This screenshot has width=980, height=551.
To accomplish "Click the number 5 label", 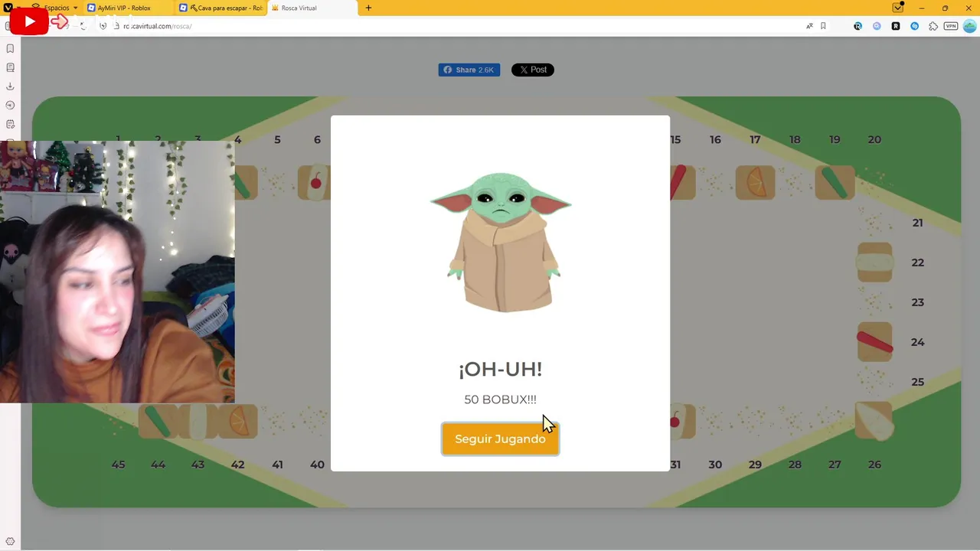I will [x=277, y=139].
